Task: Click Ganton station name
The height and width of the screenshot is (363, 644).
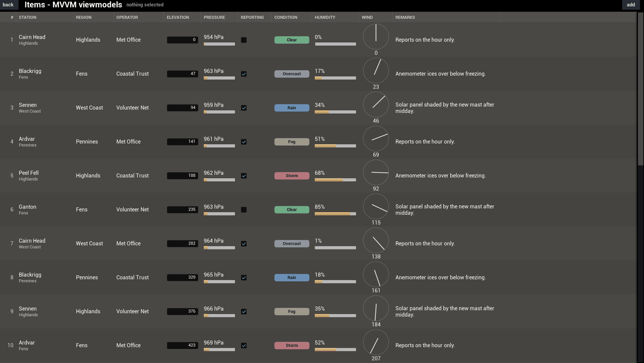Action: (x=27, y=207)
